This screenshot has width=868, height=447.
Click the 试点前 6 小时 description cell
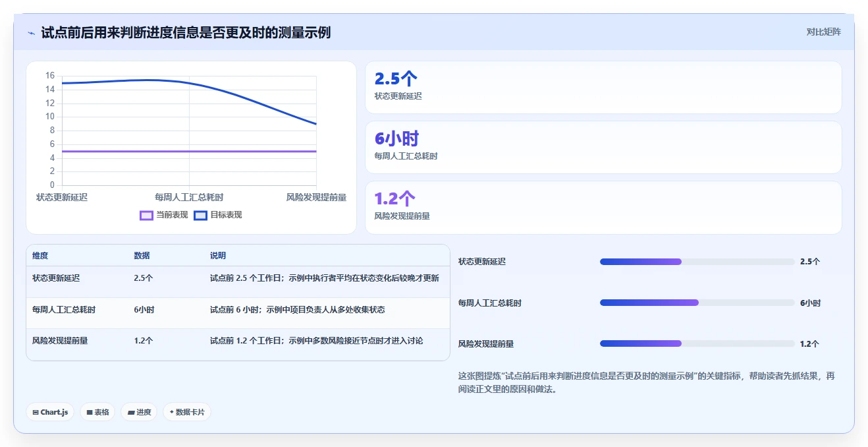(x=298, y=310)
